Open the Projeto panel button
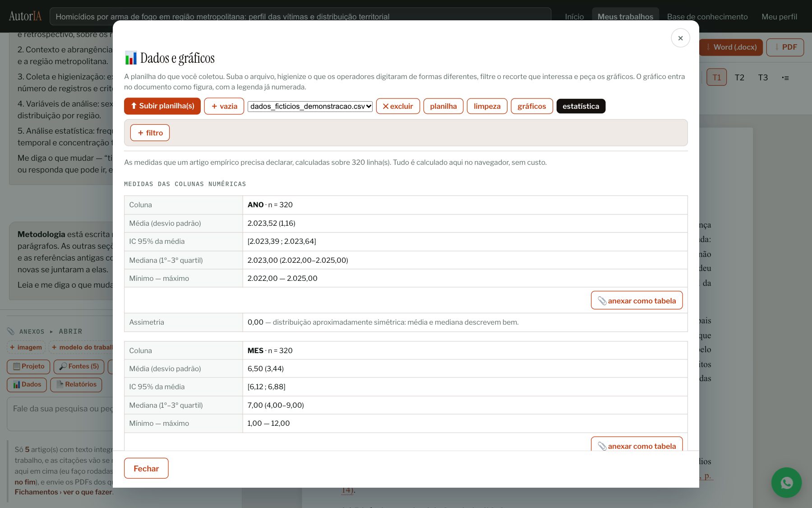The height and width of the screenshot is (508, 812). tap(28, 366)
